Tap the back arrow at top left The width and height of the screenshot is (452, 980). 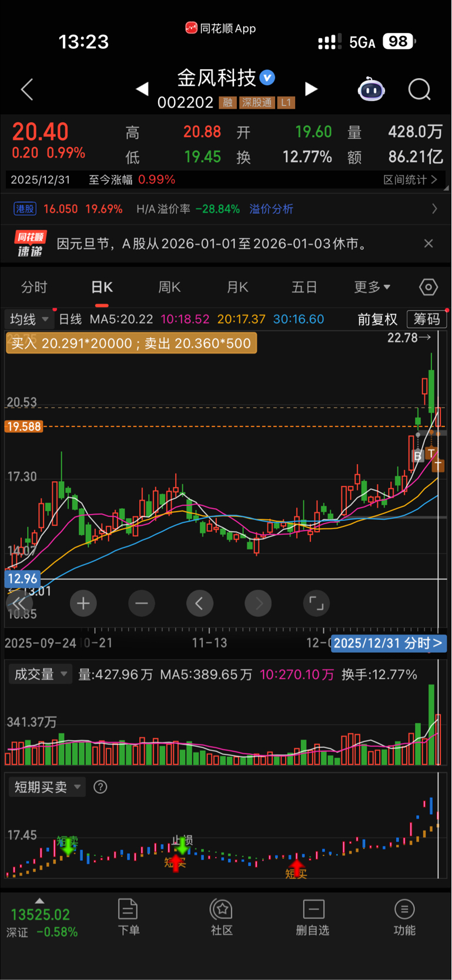tap(27, 89)
